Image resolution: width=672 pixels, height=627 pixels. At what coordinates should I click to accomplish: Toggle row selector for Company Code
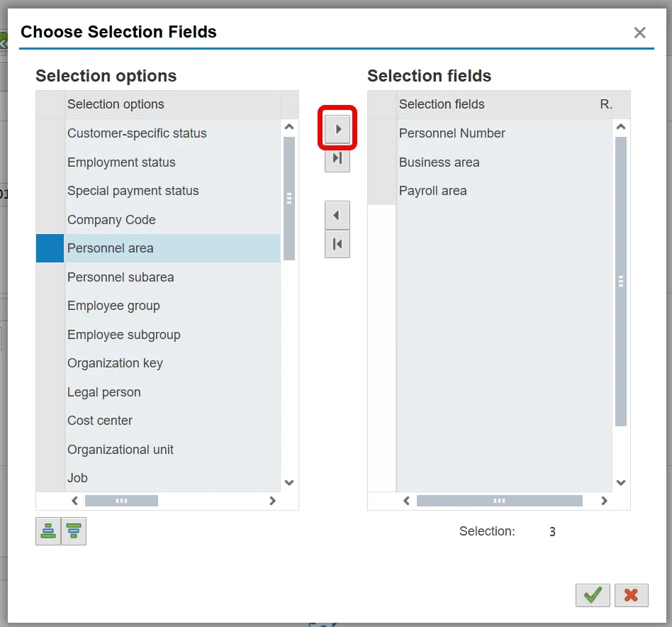click(50, 220)
